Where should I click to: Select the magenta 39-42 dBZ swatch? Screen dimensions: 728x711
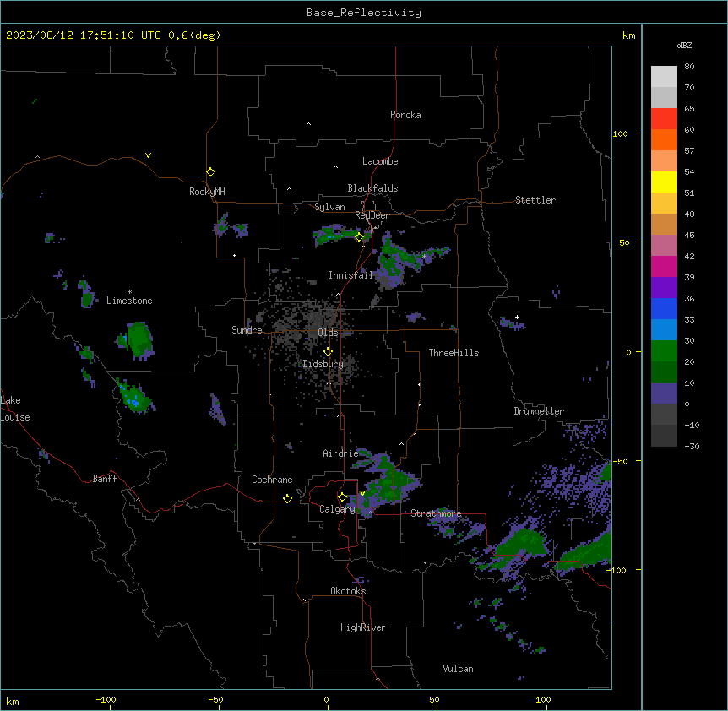pos(664,266)
